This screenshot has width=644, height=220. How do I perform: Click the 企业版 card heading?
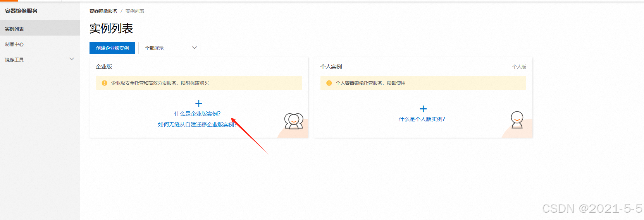(104, 67)
